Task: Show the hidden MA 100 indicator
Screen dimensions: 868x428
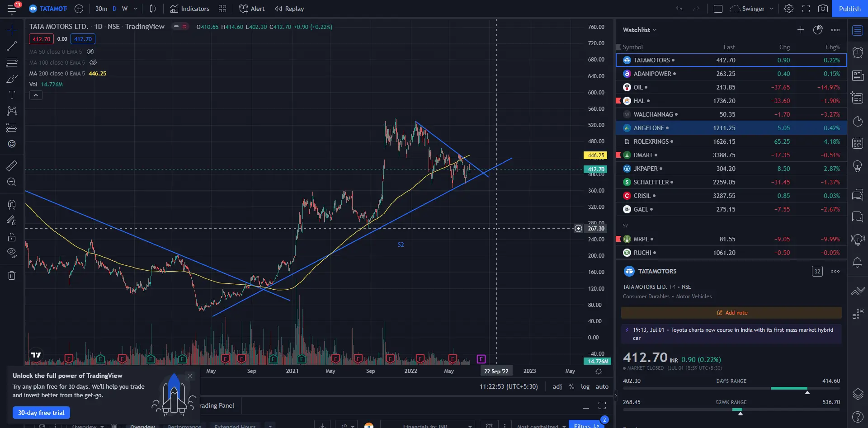Action: coord(93,62)
